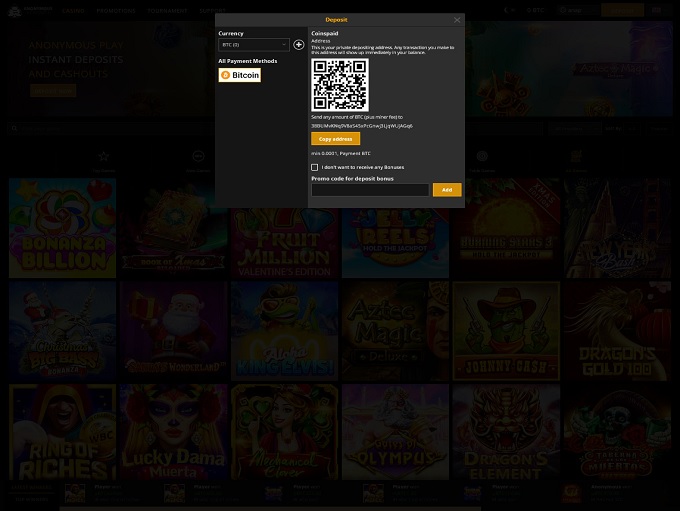This screenshot has height=511, width=680.
Task: Click the New Games category icon
Action: coord(198,156)
